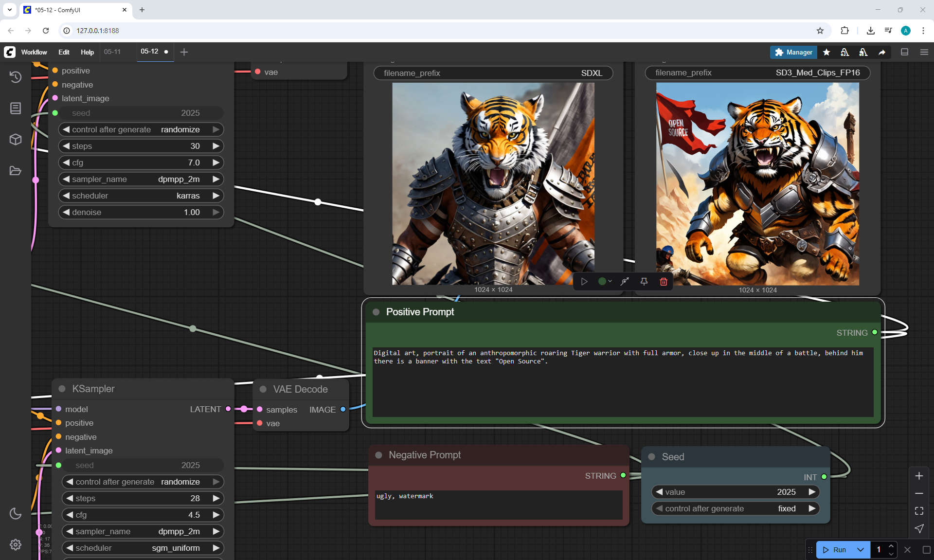
Task: Click the Manager button
Action: (793, 52)
